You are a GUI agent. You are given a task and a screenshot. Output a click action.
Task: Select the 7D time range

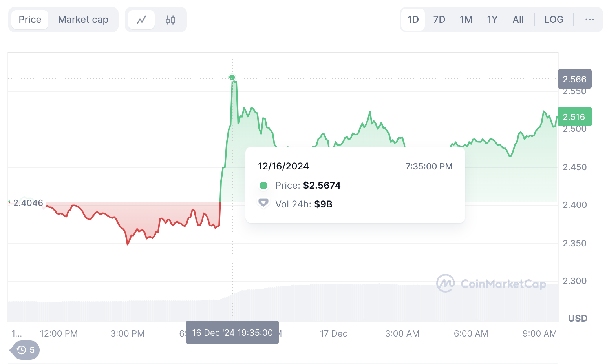(439, 20)
